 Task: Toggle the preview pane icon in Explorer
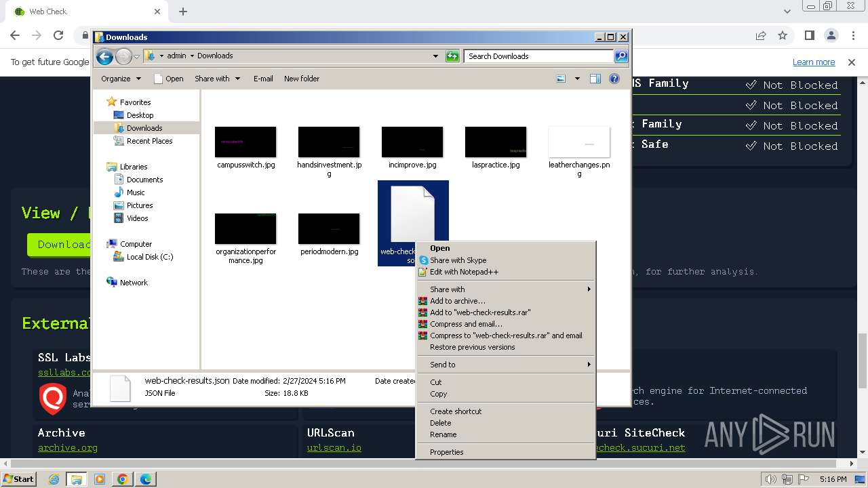pos(595,79)
